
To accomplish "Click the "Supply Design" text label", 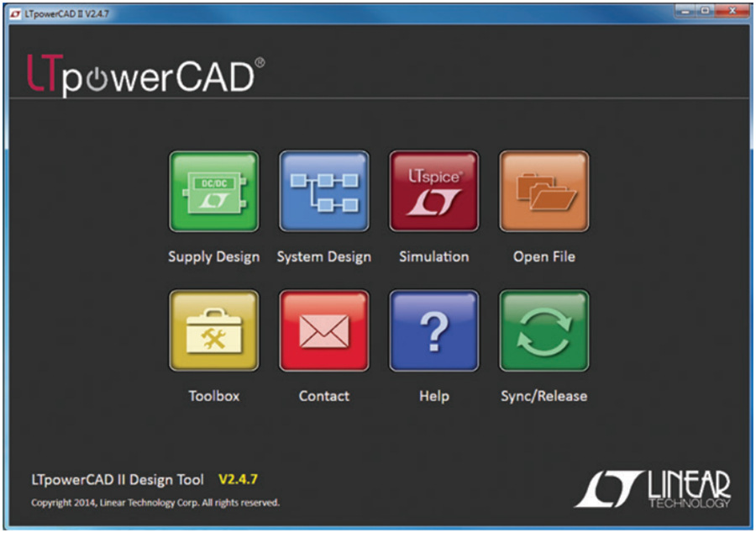I will pyautogui.click(x=213, y=256).
